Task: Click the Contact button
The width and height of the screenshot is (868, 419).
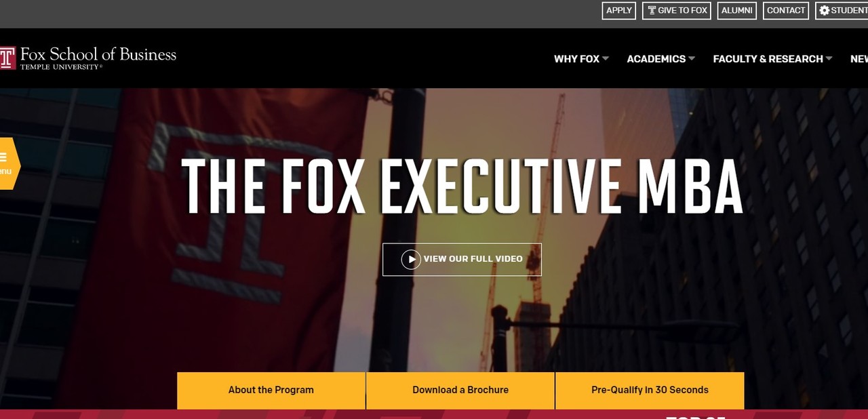Action: (x=786, y=10)
